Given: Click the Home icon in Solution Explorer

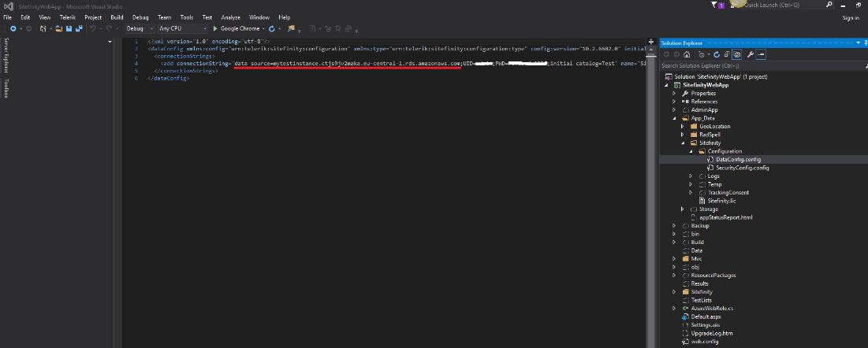Looking at the screenshot, I should [x=687, y=54].
